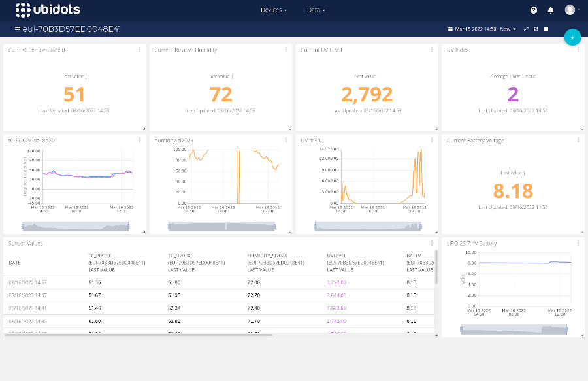Open the Devices dropdown menu

(x=273, y=10)
